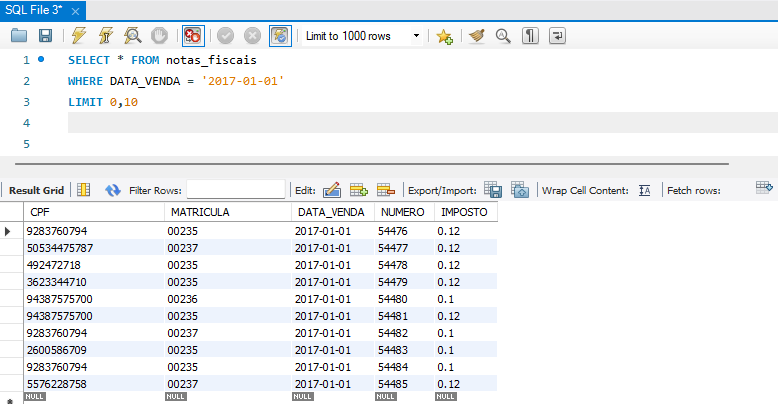Viewport: 778px width, 404px height.
Task: Place cursor on editor line 1 SELECT statement
Action: click(162, 60)
